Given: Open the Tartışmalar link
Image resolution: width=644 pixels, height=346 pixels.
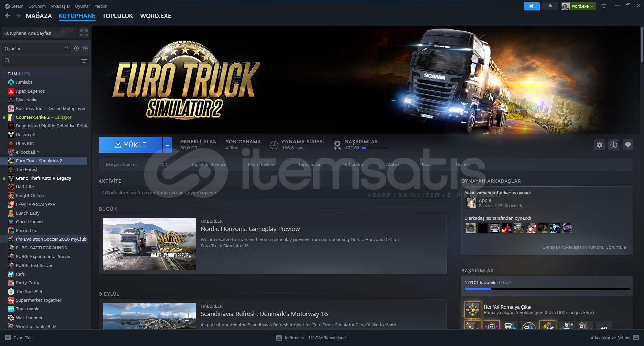Looking at the screenshot, I should [x=309, y=165].
